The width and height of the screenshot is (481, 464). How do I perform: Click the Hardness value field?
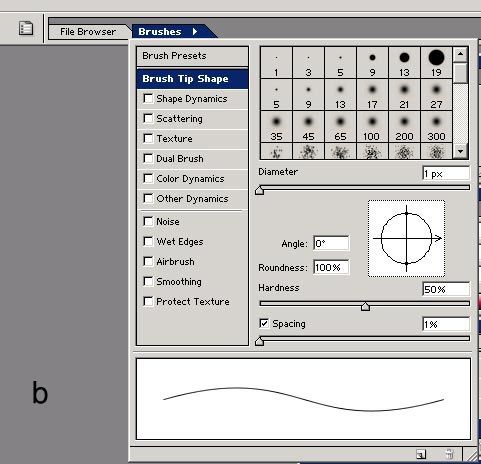pos(446,289)
